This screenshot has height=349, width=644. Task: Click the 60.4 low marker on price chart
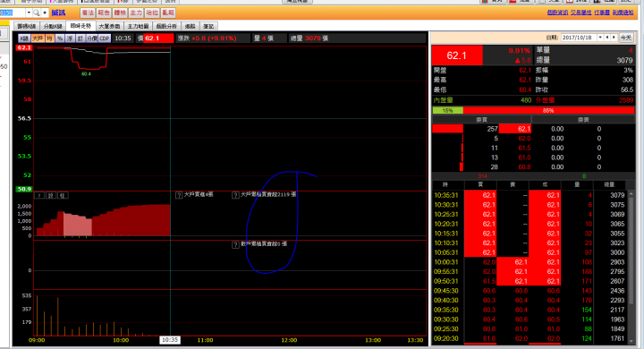click(86, 74)
